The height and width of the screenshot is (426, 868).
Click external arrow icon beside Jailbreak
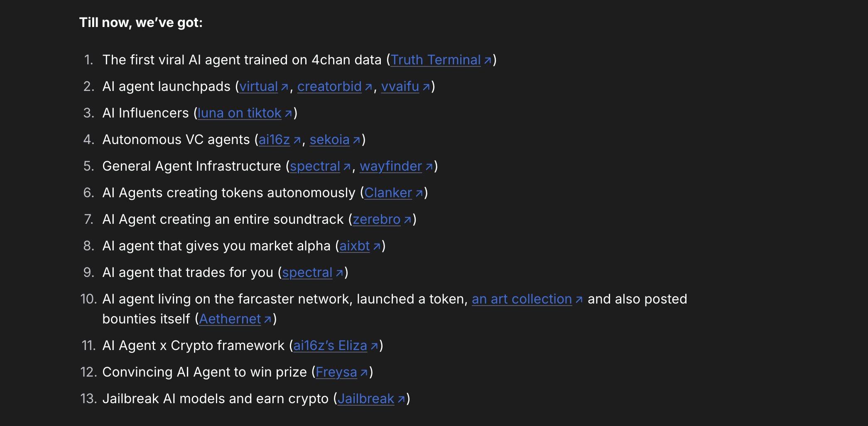click(401, 399)
